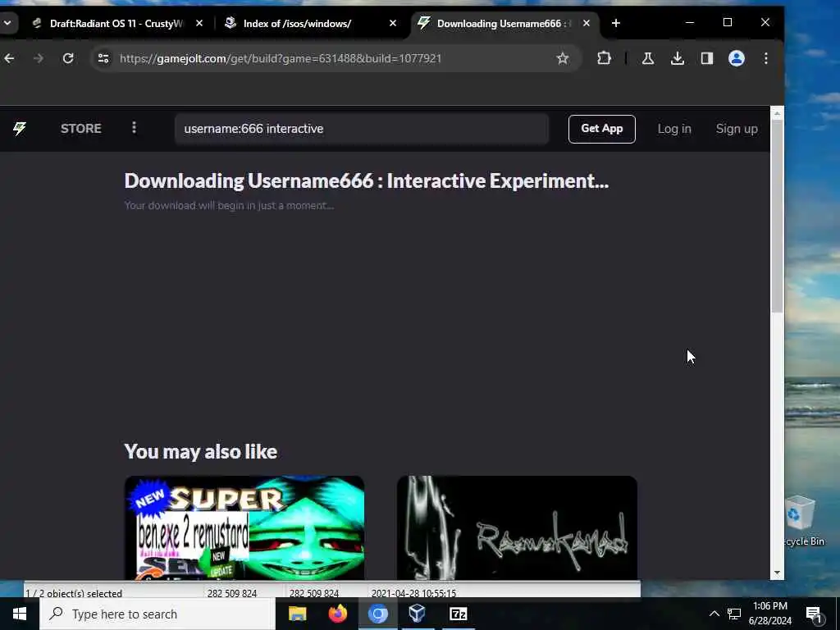Open VirtualBox cube icon on taskbar
This screenshot has height=630, width=840.
coord(418,614)
